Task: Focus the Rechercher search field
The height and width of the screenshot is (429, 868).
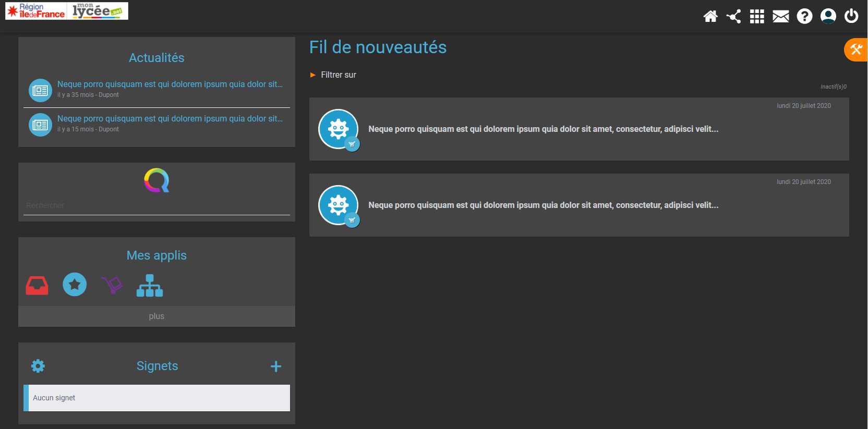Action: coord(156,206)
